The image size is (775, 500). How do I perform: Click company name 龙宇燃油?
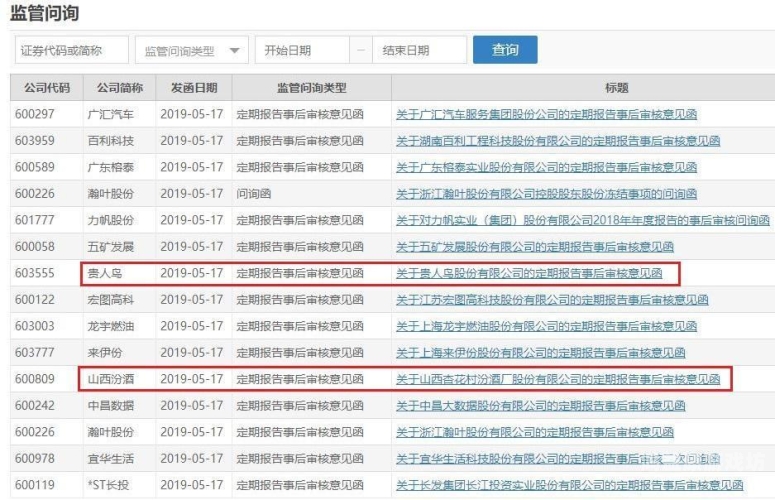111,326
